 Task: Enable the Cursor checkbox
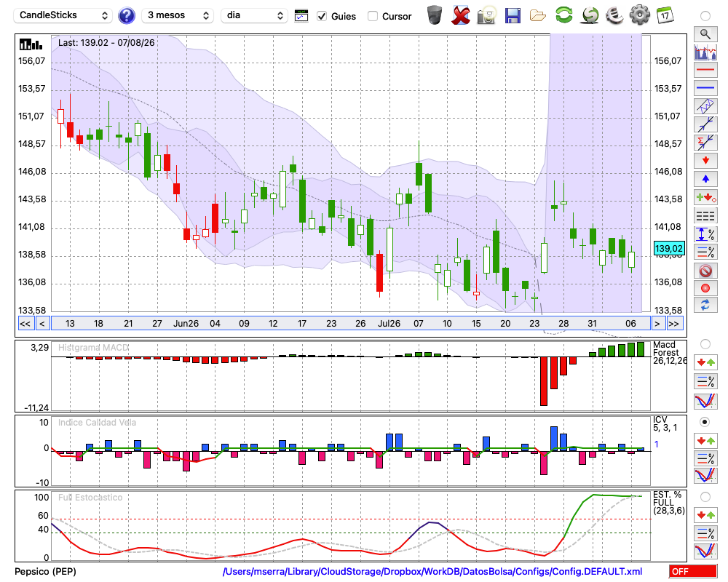[x=372, y=16]
